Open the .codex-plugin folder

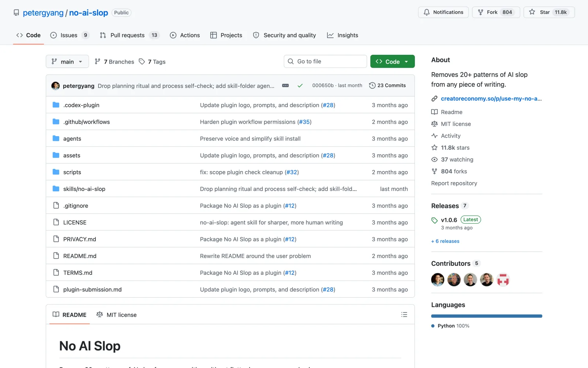81,105
